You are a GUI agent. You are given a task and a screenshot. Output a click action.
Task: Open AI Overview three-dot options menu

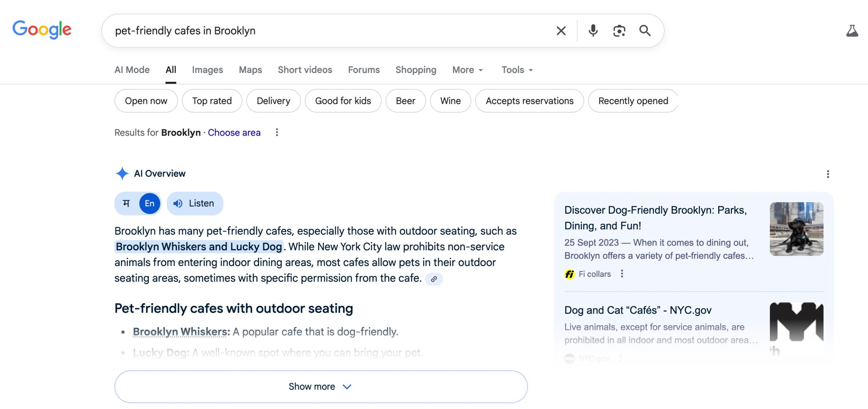tap(828, 174)
